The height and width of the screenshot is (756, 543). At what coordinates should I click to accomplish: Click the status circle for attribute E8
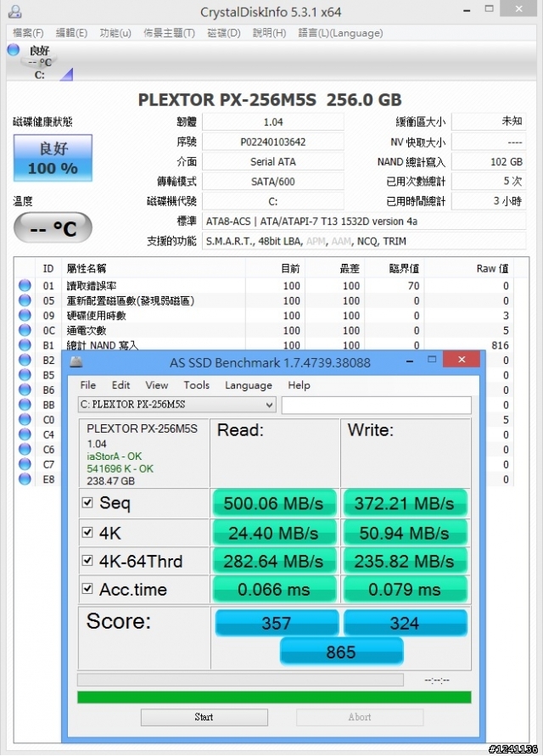(25, 479)
